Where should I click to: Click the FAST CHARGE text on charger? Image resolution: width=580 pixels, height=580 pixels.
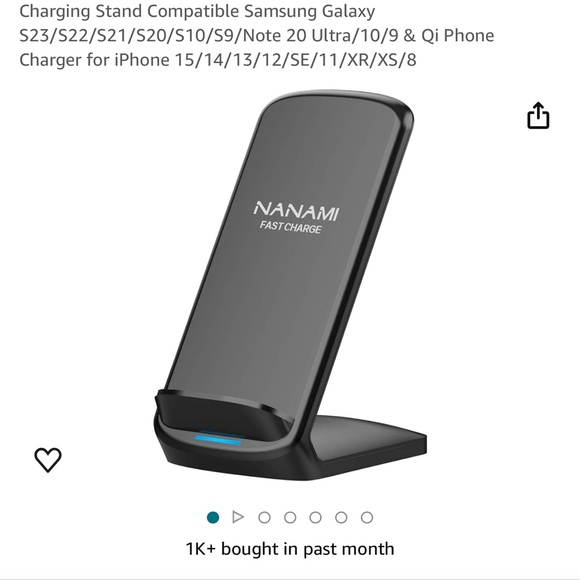pyautogui.click(x=290, y=227)
